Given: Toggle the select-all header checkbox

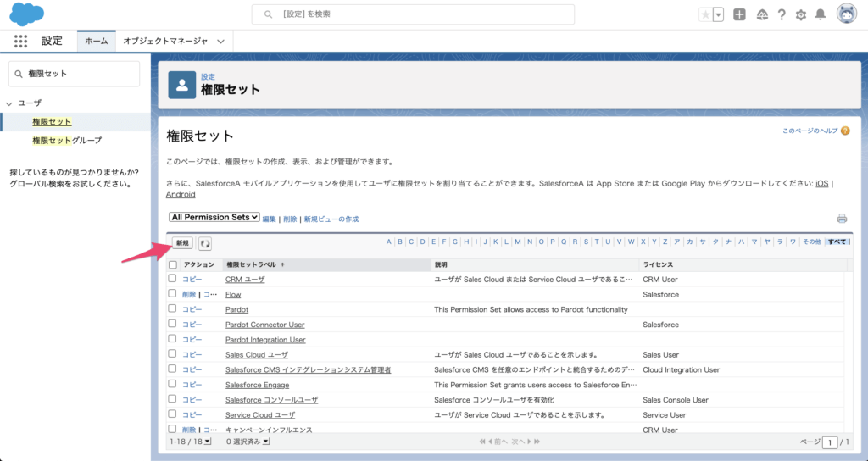Looking at the screenshot, I should coord(173,264).
